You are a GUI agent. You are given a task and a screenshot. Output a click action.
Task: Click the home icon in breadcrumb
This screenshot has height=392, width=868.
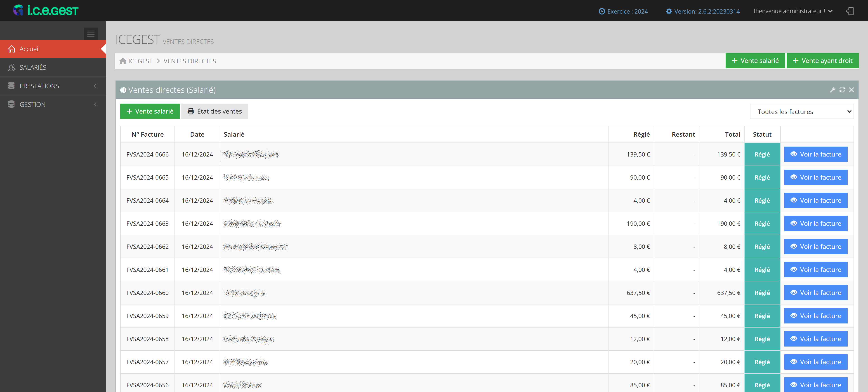[x=123, y=61]
